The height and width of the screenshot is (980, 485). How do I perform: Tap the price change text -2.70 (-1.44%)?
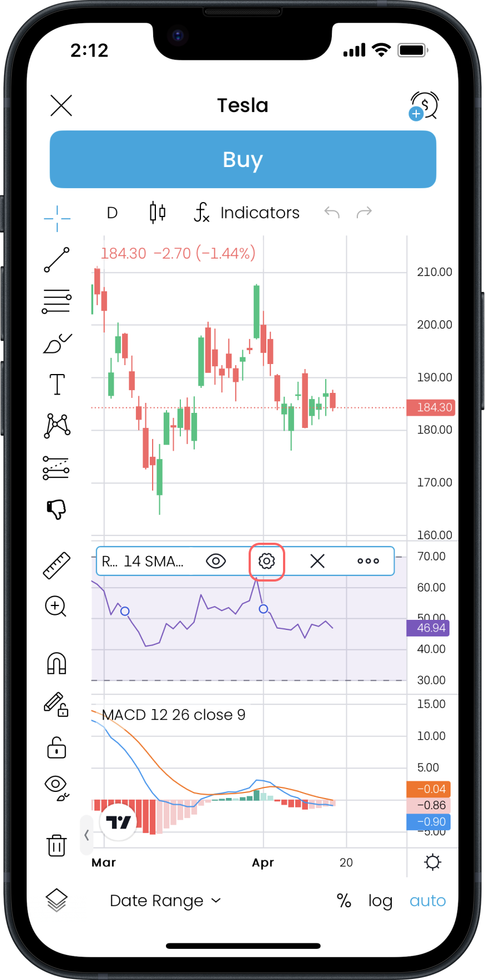click(x=205, y=254)
